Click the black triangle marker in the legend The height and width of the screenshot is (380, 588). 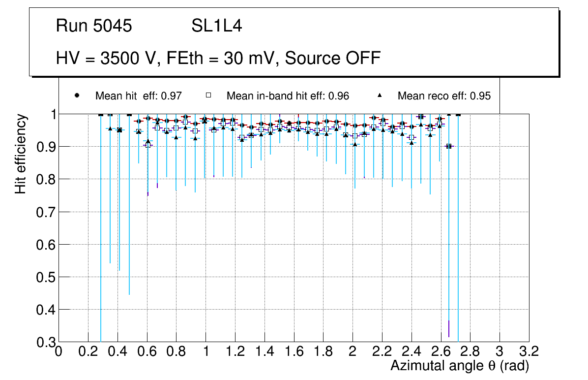click(x=381, y=95)
